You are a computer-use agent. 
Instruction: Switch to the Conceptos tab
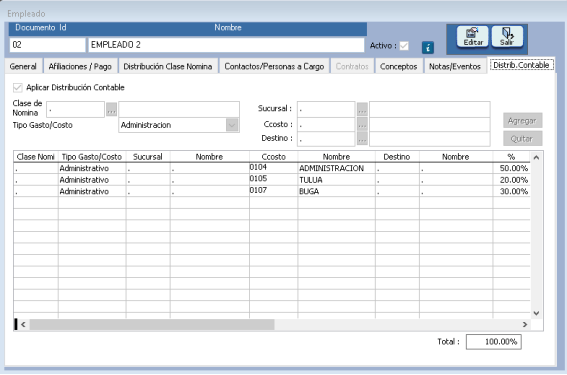coord(398,67)
